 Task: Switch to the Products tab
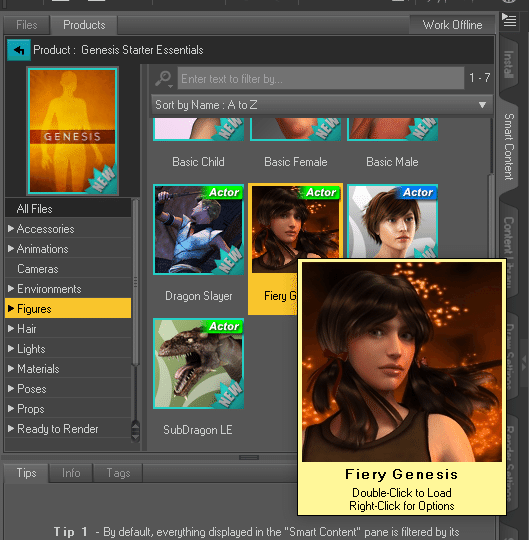tap(84, 25)
